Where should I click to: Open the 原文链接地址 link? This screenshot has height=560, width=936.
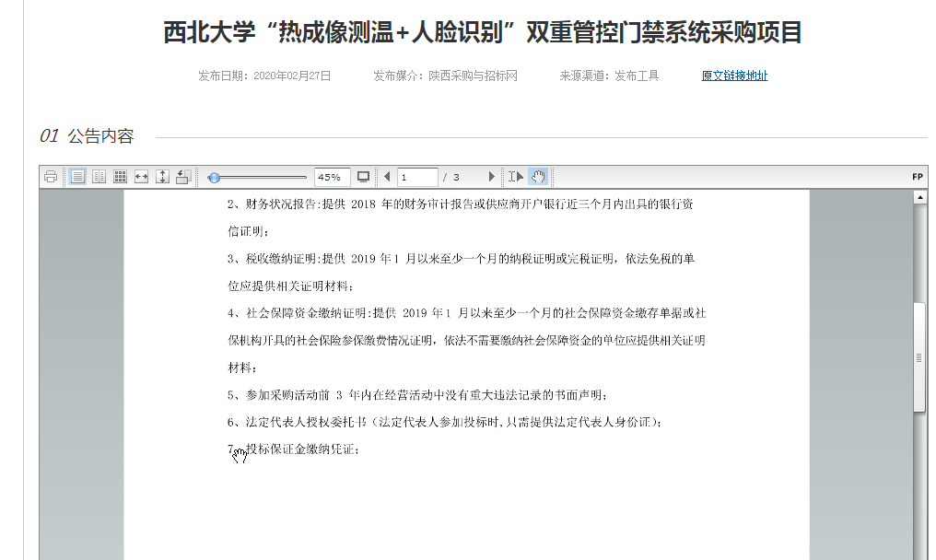point(734,76)
